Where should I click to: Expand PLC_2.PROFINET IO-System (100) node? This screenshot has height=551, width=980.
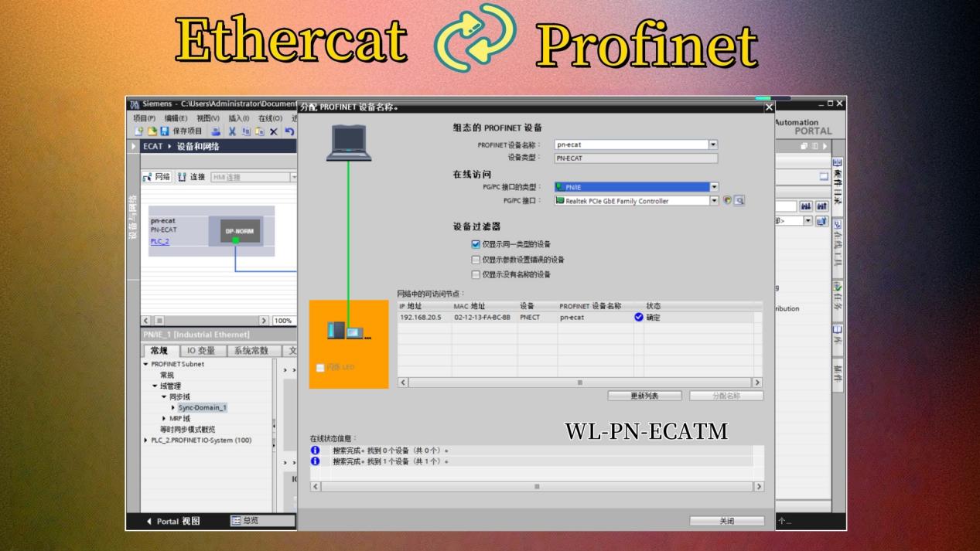click(x=145, y=440)
